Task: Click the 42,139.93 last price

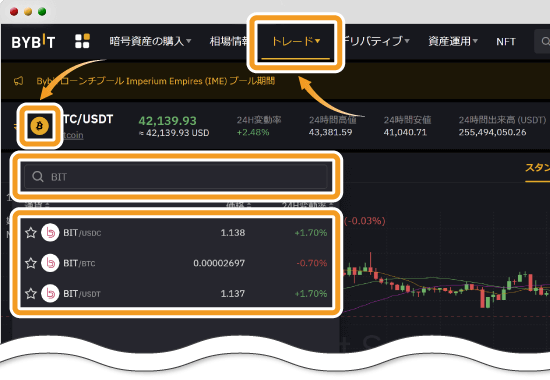Action: 168,121
